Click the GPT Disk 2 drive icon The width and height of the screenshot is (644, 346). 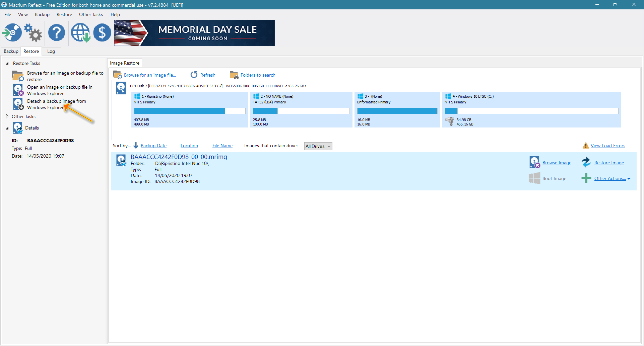pyautogui.click(x=121, y=88)
